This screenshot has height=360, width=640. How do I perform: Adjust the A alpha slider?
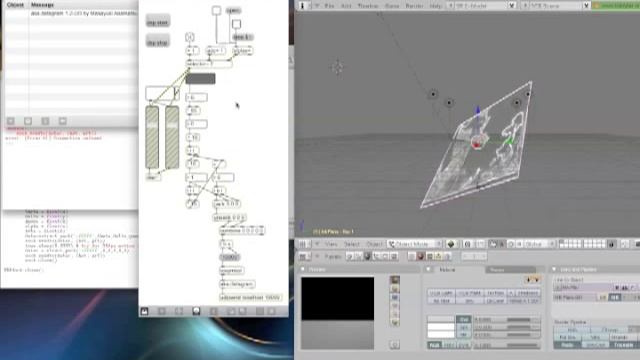[506, 345]
